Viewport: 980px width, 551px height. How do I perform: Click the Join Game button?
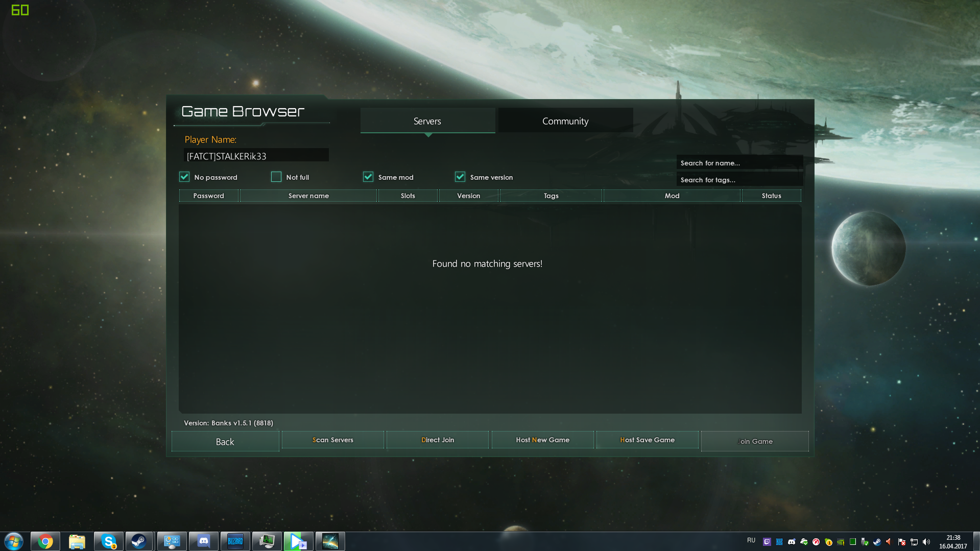pyautogui.click(x=755, y=441)
